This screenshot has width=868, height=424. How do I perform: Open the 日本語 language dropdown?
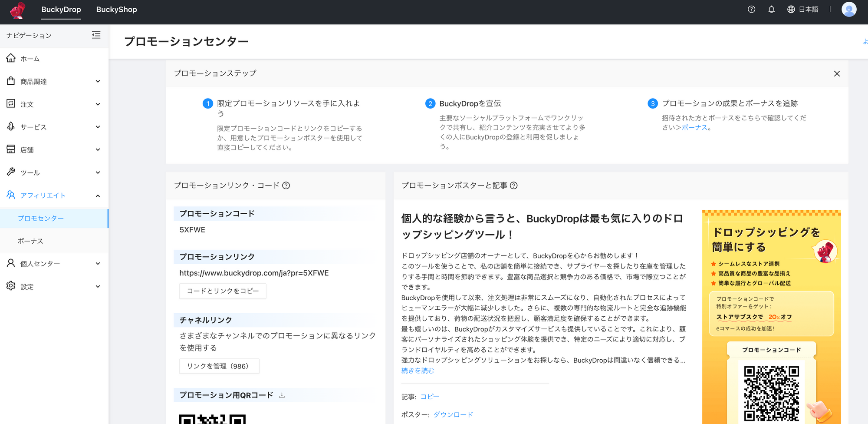(x=809, y=9)
